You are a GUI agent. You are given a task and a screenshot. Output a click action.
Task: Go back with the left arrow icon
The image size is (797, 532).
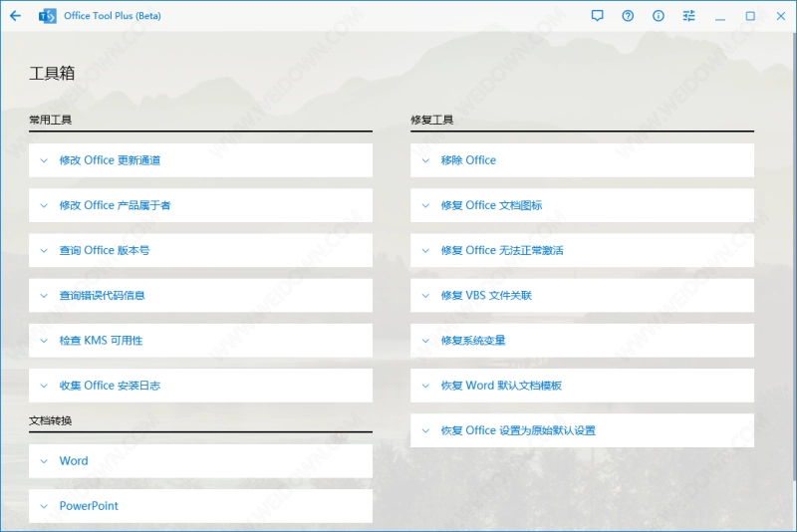pyautogui.click(x=15, y=16)
